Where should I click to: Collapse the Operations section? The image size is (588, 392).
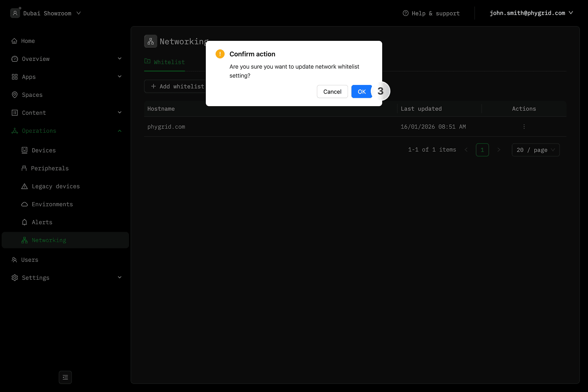coord(120,131)
